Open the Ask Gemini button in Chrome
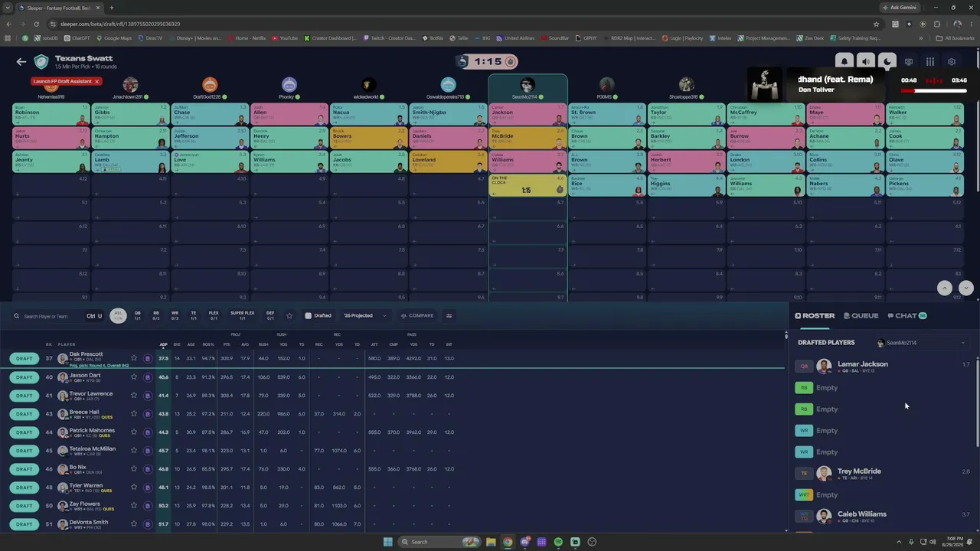This screenshot has height=551, width=980. [900, 8]
